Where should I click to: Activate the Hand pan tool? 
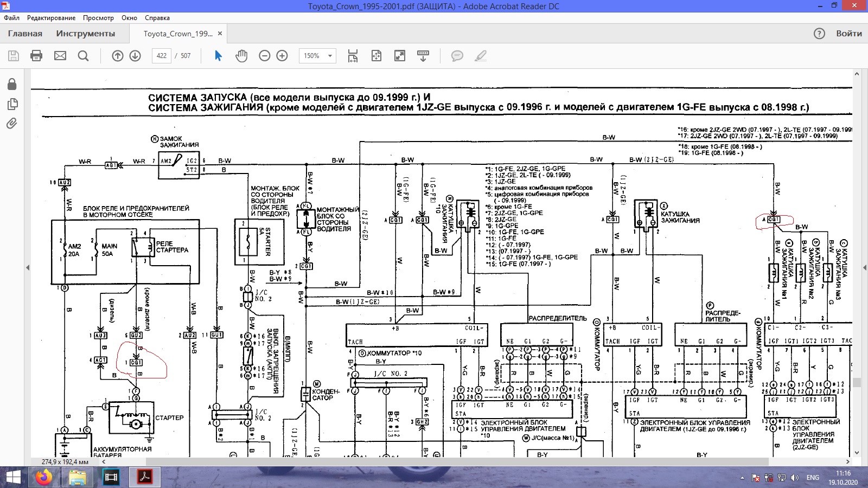(x=241, y=55)
